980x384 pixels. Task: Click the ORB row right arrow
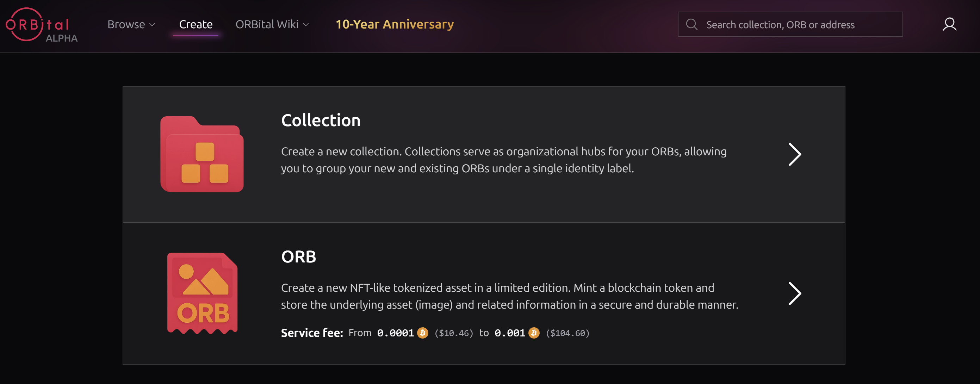(794, 293)
